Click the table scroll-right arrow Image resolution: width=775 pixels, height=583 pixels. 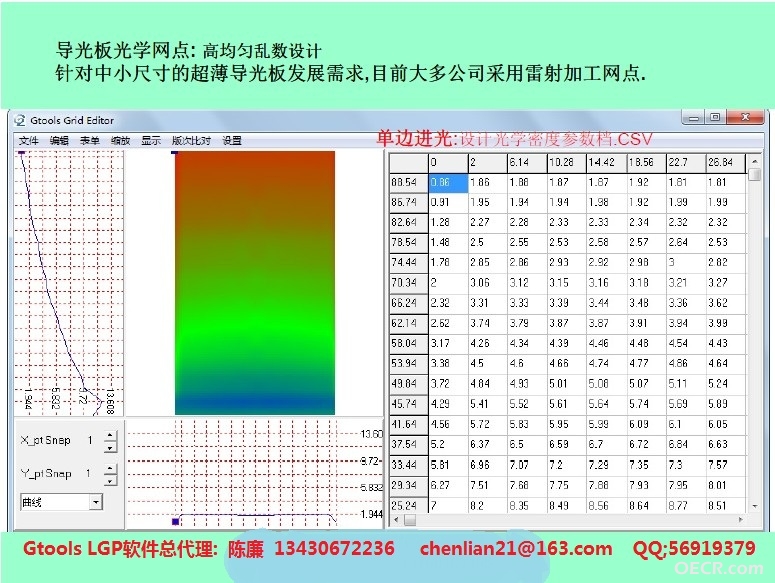click(740, 520)
